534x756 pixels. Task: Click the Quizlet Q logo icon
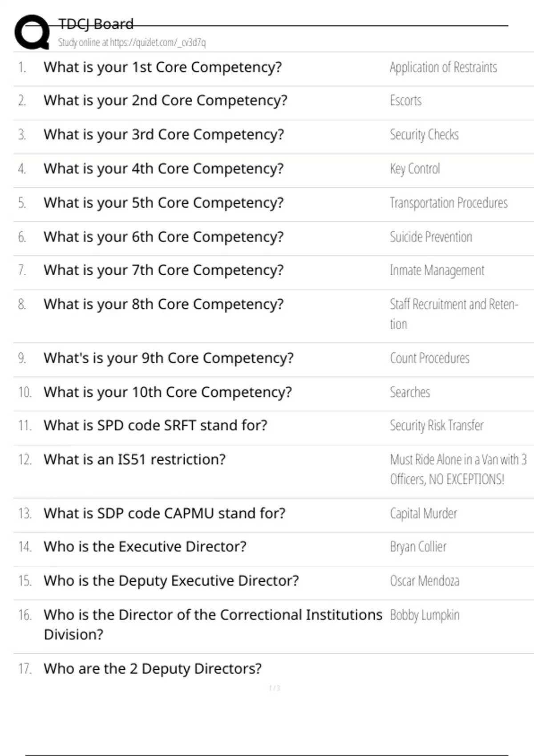pyautogui.click(x=32, y=32)
